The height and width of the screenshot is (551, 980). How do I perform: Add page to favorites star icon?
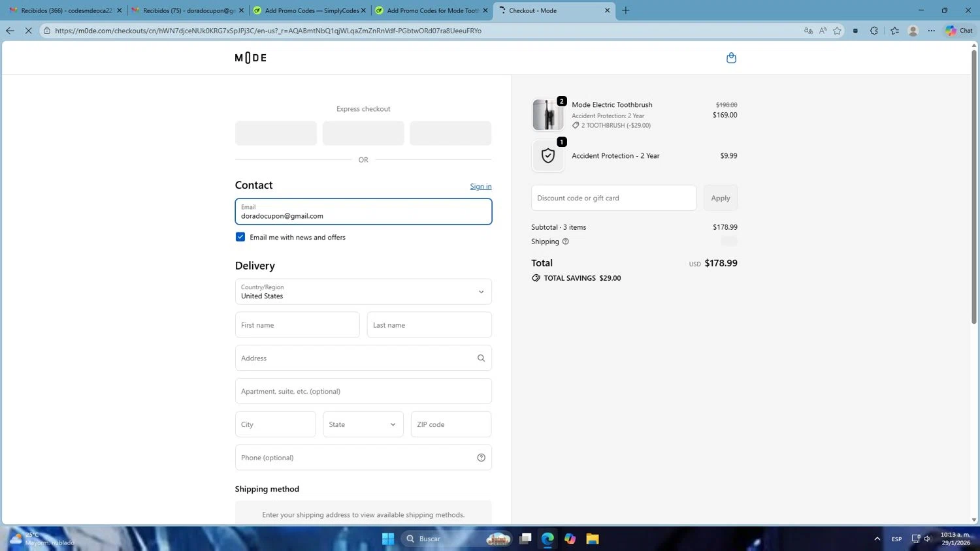837,31
